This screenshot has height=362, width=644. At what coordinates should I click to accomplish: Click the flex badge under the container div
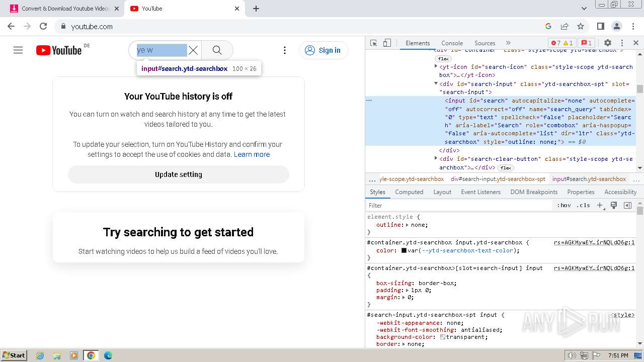click(x=443, y=59)
